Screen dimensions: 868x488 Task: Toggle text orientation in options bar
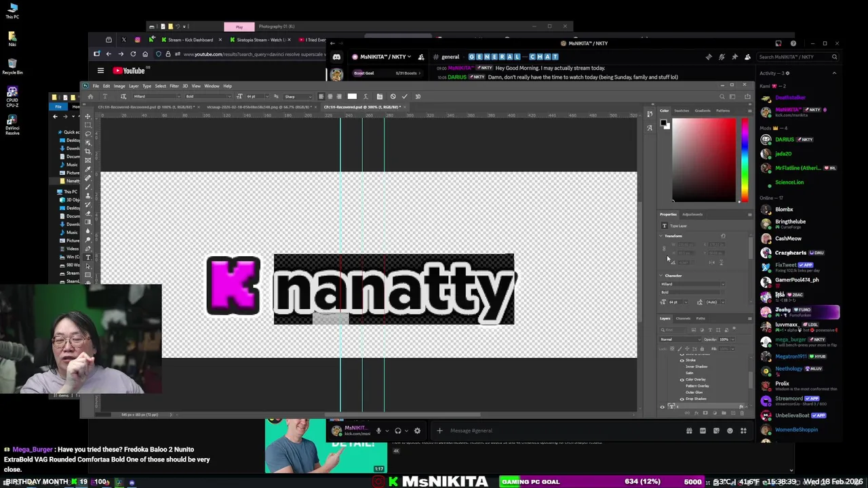(x=123, y=96)
